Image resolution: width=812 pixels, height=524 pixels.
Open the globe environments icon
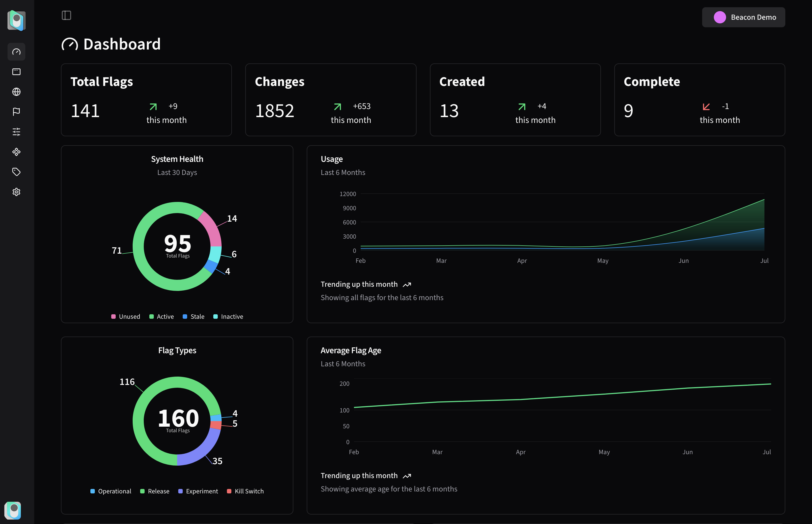16,92
